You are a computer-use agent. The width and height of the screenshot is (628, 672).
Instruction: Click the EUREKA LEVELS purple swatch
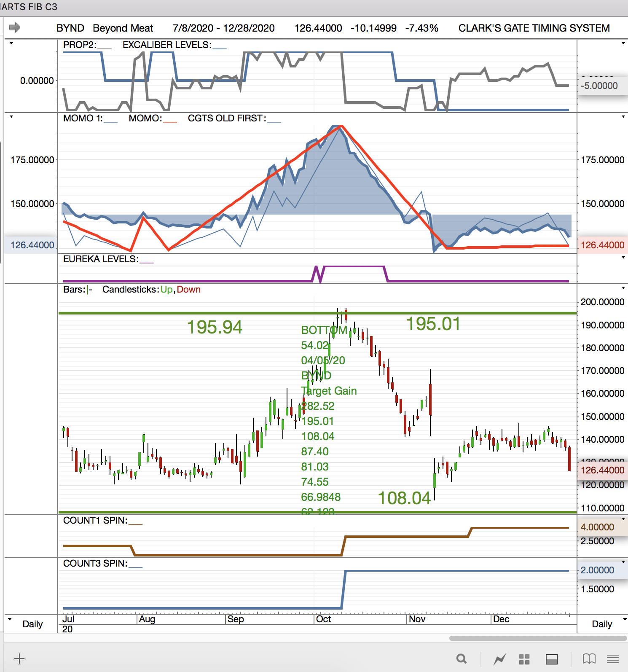pyautogui.click(x=147, y=262)
